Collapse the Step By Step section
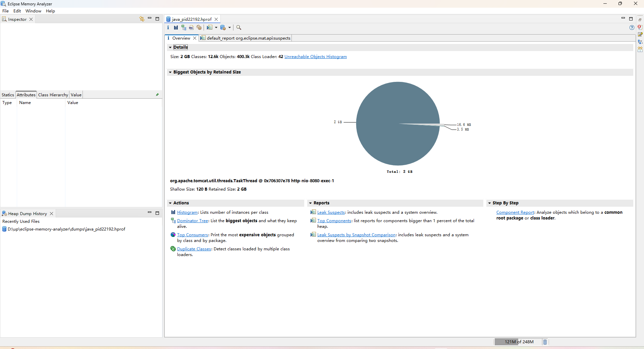644x349 pixels. coord(489,203)
